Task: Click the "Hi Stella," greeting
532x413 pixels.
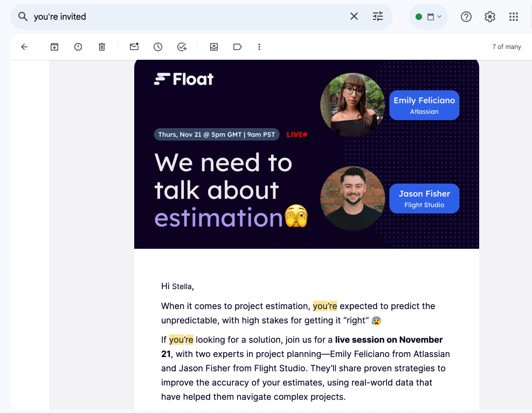Action: click(177, 286)
